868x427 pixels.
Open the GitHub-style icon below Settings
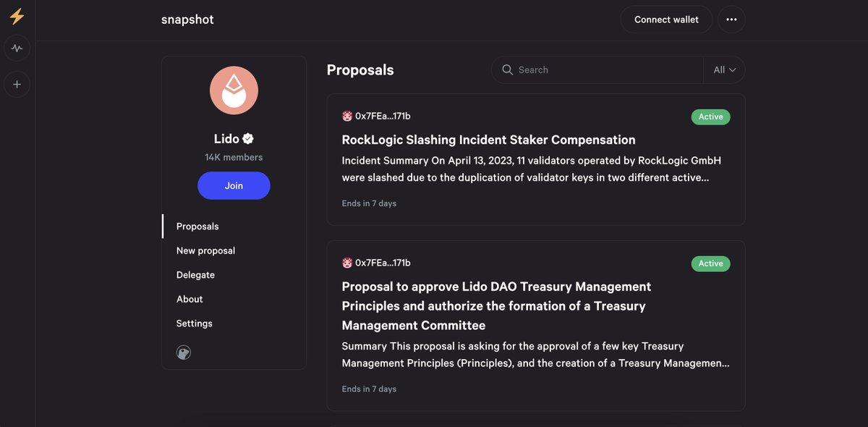click(x=184, y=352)
